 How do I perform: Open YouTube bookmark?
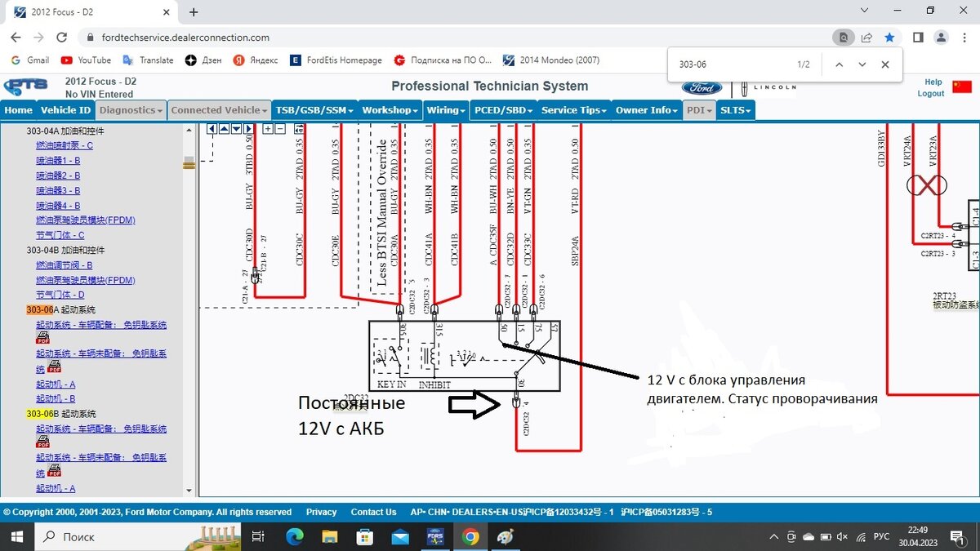coord(86,60)
